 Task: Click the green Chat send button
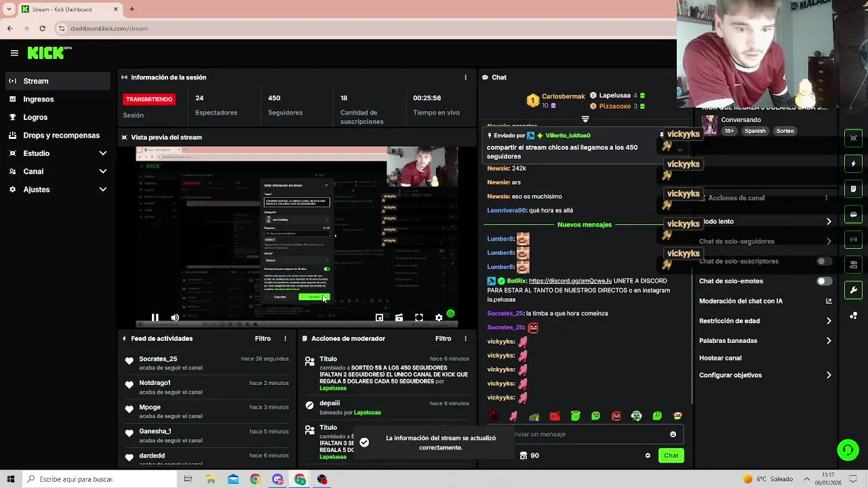click(x=671, y=455)
